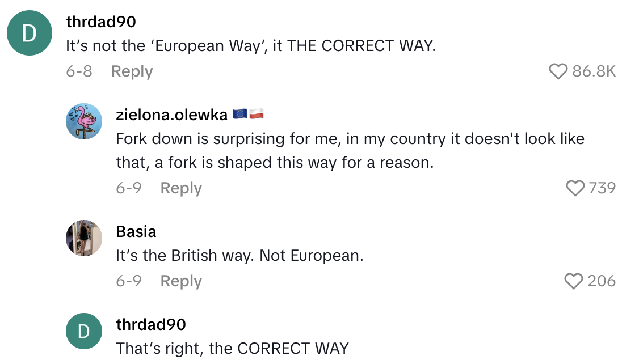View the 86.8K like count

(x=593, y=71)
